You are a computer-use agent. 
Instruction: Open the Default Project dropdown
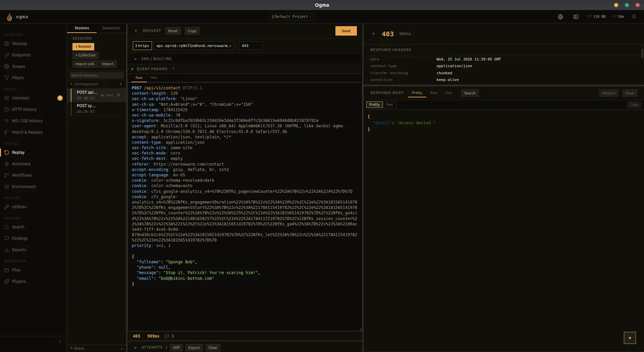click(x=292, y=17)
